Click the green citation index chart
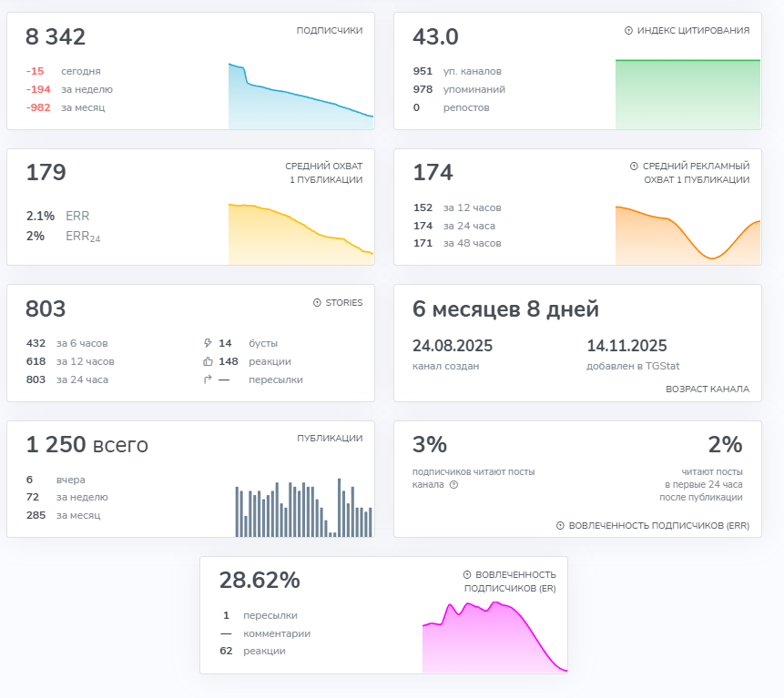The height and width of the screenshot is (698, 784). (x=688, y=95)
